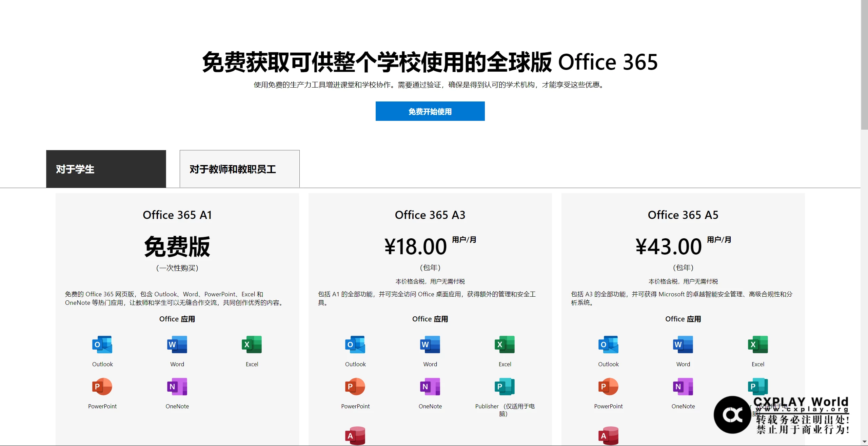Click the 免费开始使用 button
Image resolution: width=868 pixels, height=446 pixels.
pos(430,111)
